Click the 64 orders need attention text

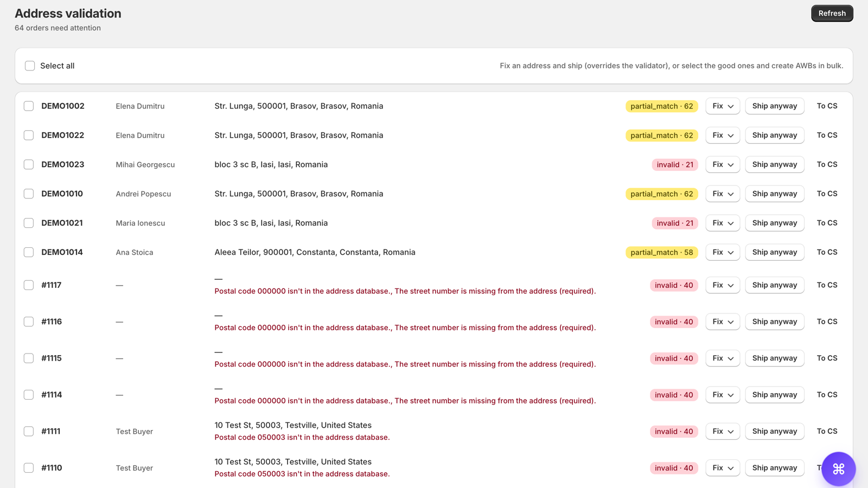click(58, 28)
